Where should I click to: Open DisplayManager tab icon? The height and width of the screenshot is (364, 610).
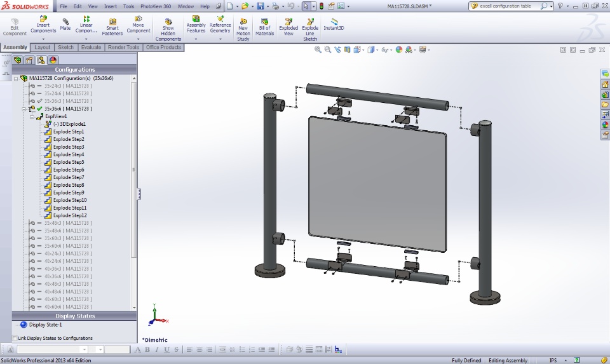pyautogui.click(x=53, y=60)
